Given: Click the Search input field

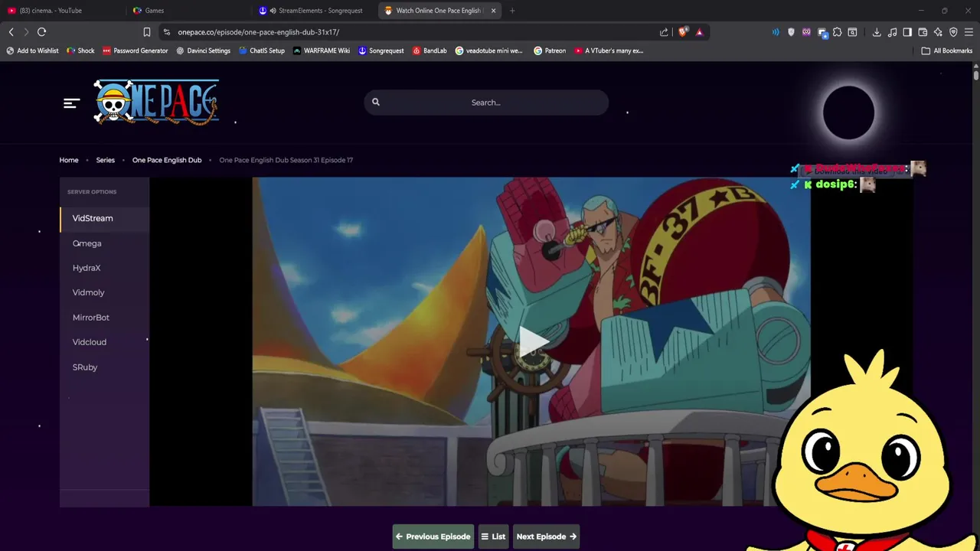Looking at the screenshot, I should (486, 103).
